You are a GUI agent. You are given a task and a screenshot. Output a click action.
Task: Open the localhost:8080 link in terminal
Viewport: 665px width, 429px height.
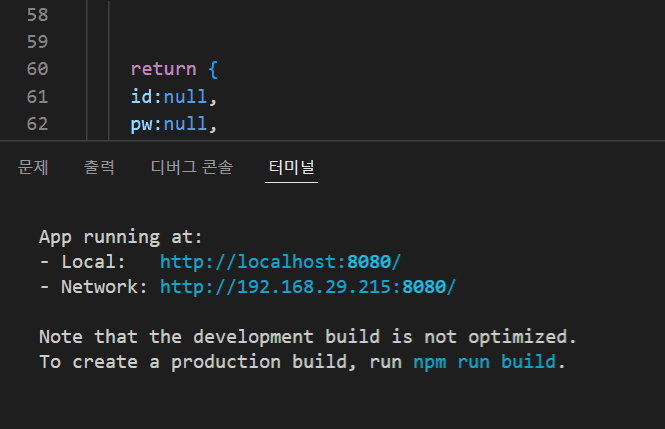coord(280,262)
